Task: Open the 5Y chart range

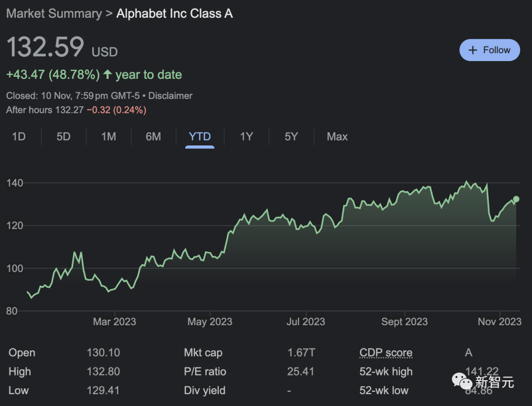Action: click(291, 136)
